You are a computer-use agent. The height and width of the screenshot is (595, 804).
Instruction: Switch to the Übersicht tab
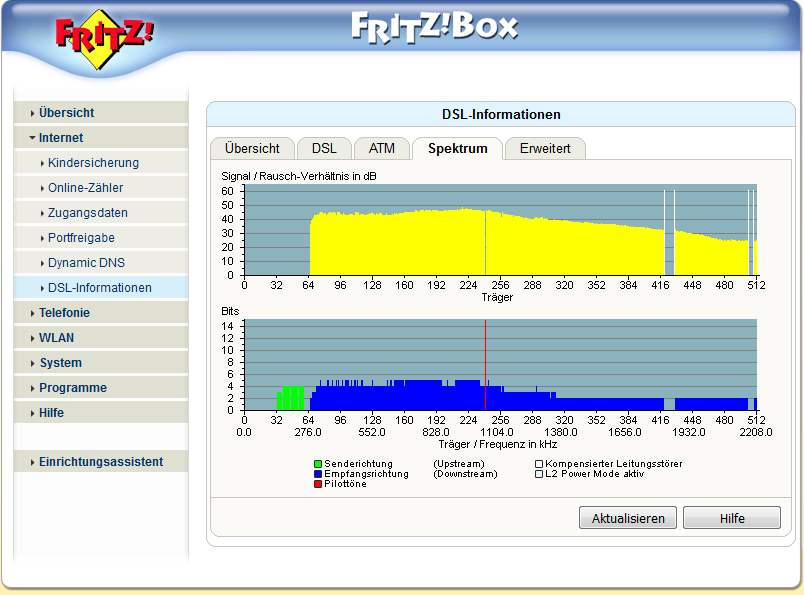[x=252, y=148]
